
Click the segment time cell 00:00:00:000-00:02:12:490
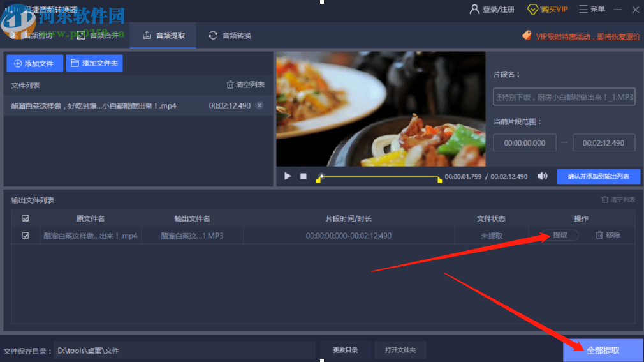click(x=349, y=236)
